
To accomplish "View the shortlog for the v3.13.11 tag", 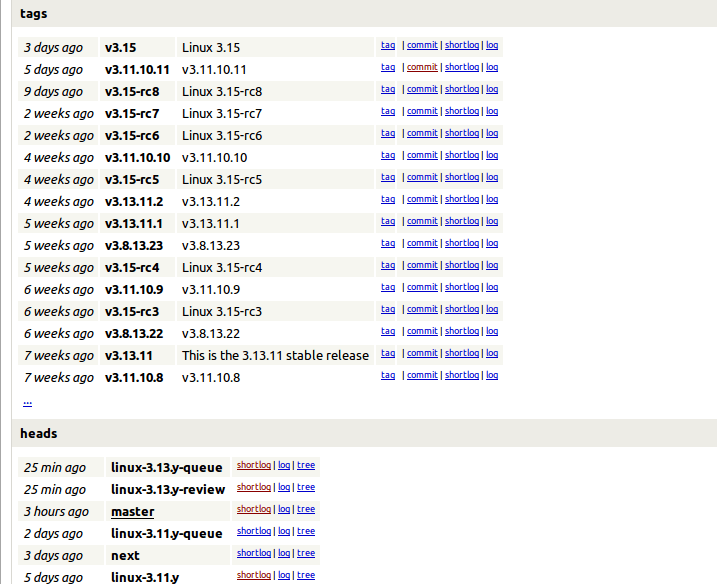I will pos(462,353).
